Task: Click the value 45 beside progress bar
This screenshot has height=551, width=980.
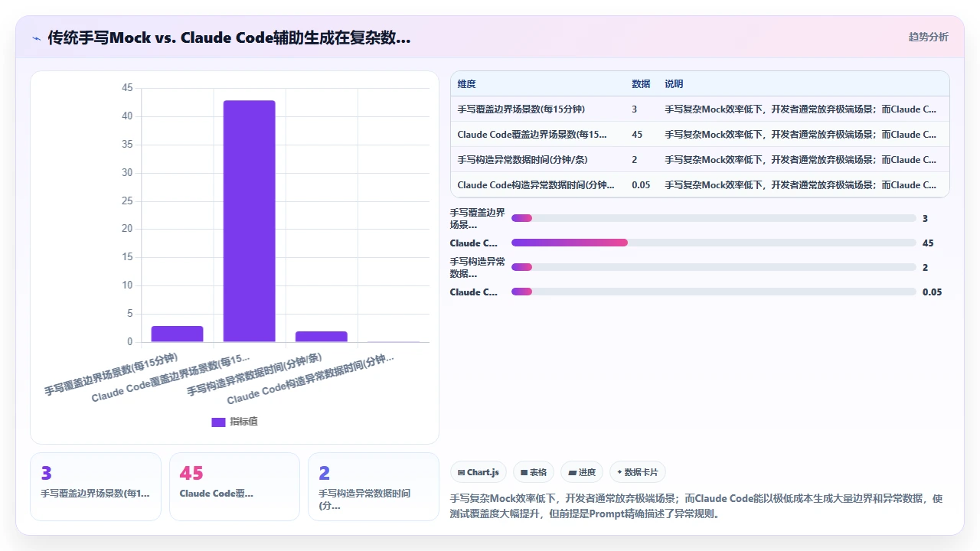Action: point(928,243)
